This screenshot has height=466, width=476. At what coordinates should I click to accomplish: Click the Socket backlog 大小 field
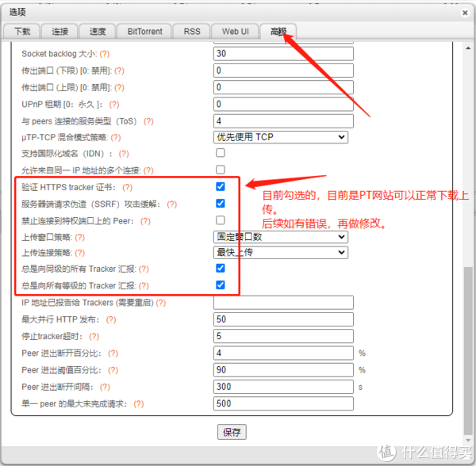tap(283, 54)
